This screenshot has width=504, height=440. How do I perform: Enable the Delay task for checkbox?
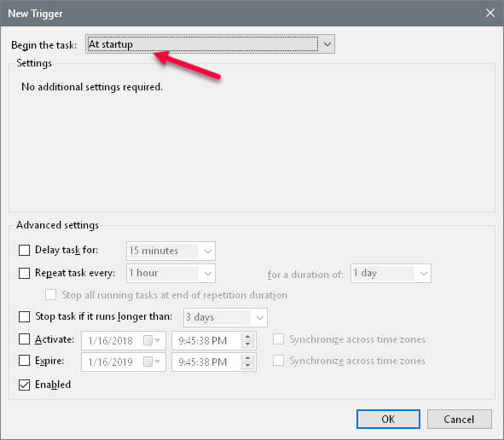[24, 250]
